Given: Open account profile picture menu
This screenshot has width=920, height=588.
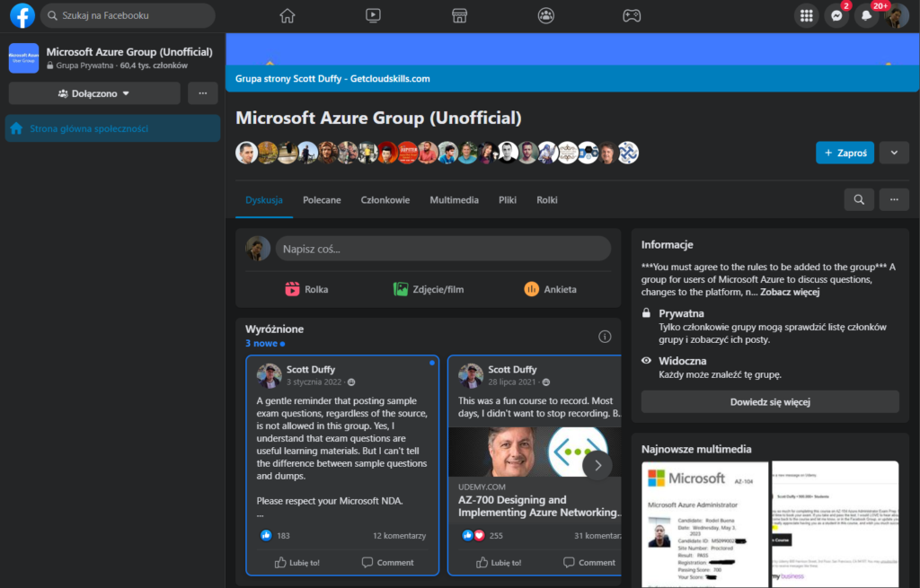Looking at the screenshot, I should [x=897, y=16].
